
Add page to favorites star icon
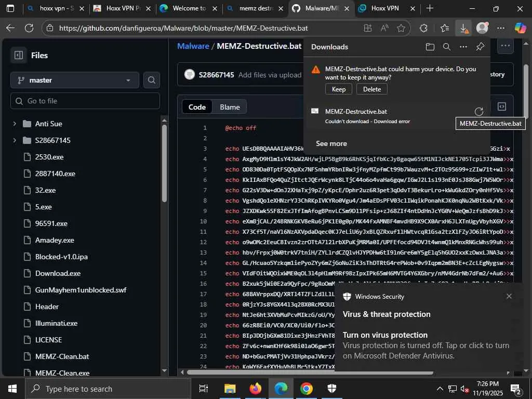(401, 28)
